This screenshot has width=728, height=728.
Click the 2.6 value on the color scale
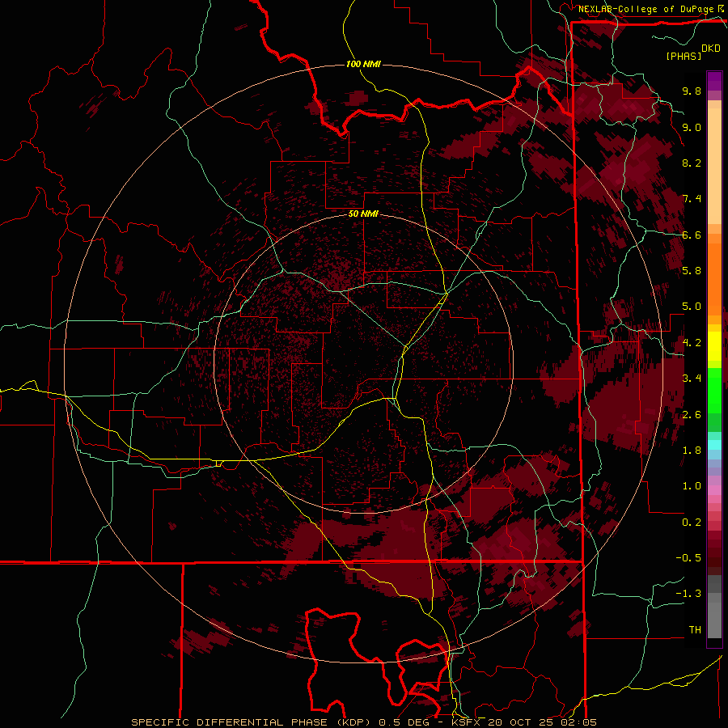point(692,415)
